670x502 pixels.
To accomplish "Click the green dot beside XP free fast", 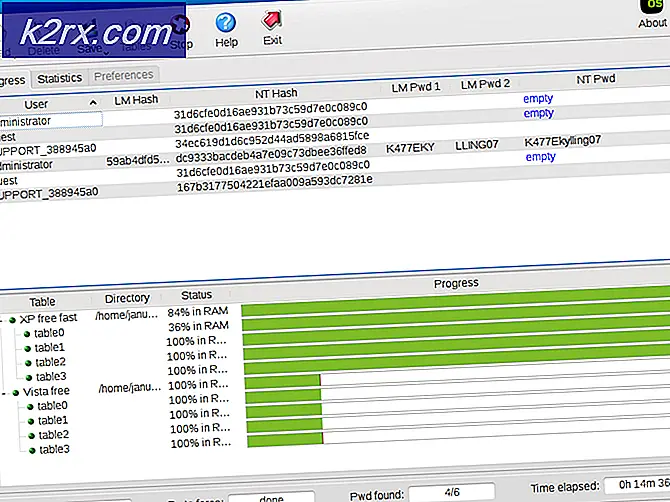I will (13, 320).
